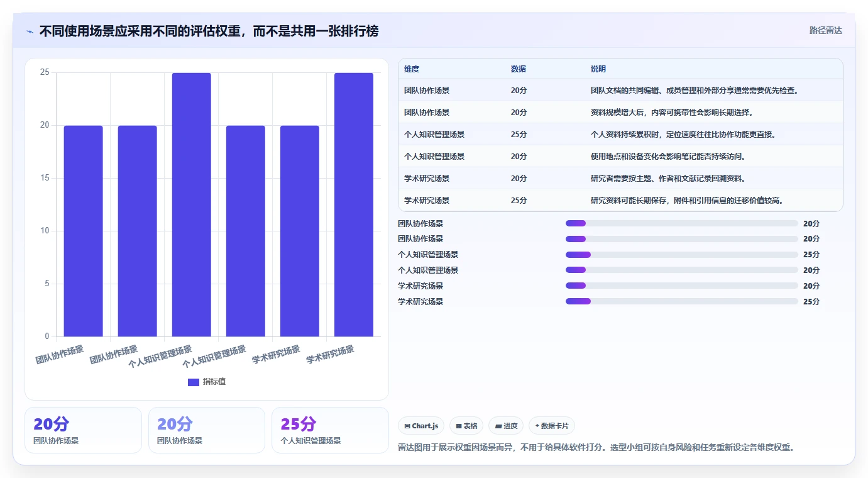Image resolution: width=868 pixels, height=478 pixels.
Task: Click the 说明 column header
Action: click(x=598, y=69)
